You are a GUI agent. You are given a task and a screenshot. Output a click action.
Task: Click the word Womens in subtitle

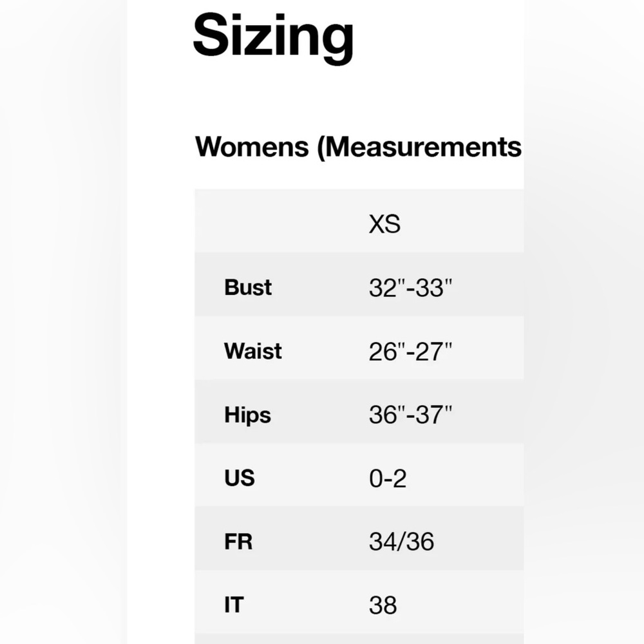coord(252,147)
